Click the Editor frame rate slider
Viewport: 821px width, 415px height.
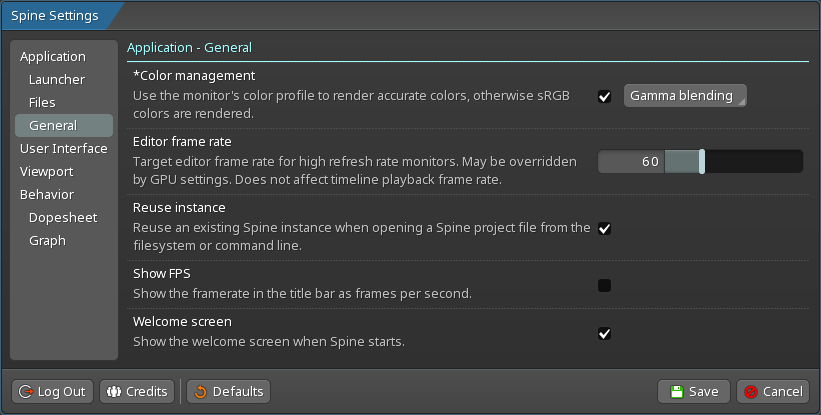point(700,161)
